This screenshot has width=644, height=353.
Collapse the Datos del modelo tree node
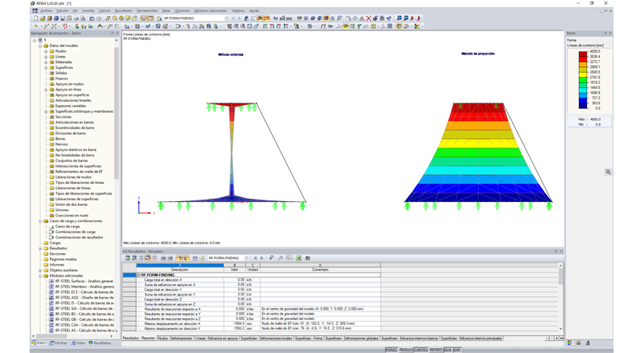(x=41, y=46)
